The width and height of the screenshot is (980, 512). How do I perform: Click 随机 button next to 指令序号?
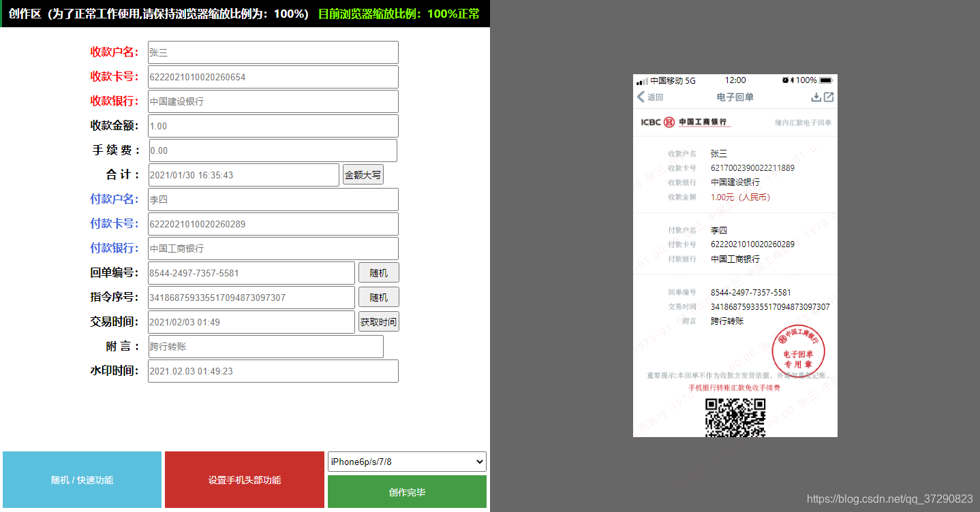click(x=379, y=298)
